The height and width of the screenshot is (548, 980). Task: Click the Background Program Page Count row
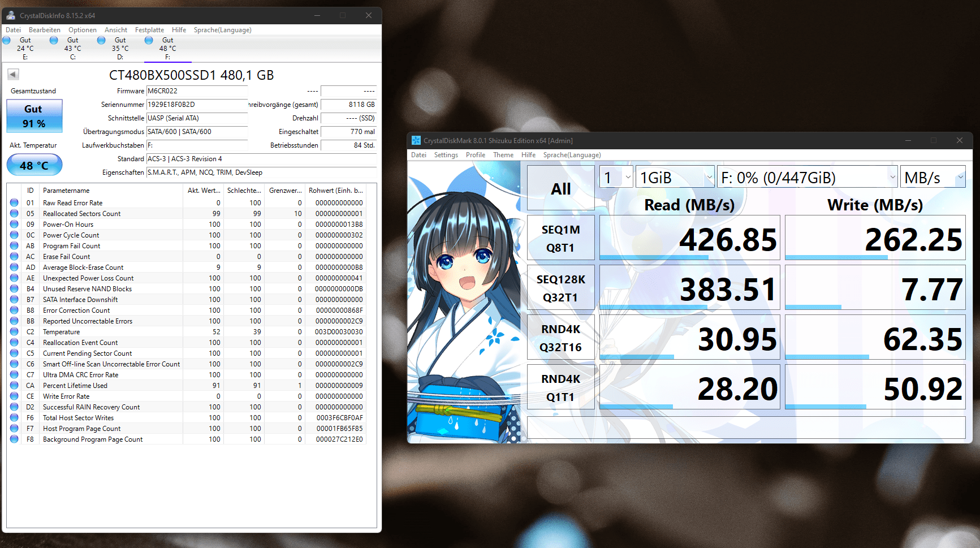(187, 439)
